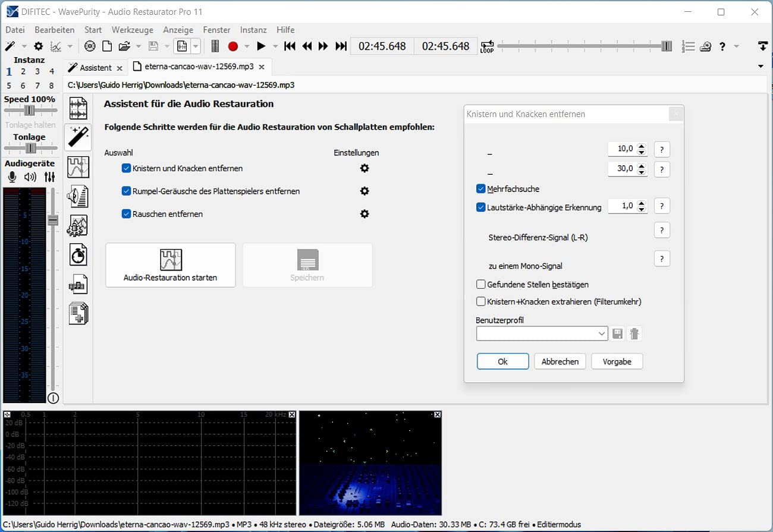This screenshot has width=773, height=532.
Task: Open dropdown arrow next to open-folder icon
Action: [139, 46]
